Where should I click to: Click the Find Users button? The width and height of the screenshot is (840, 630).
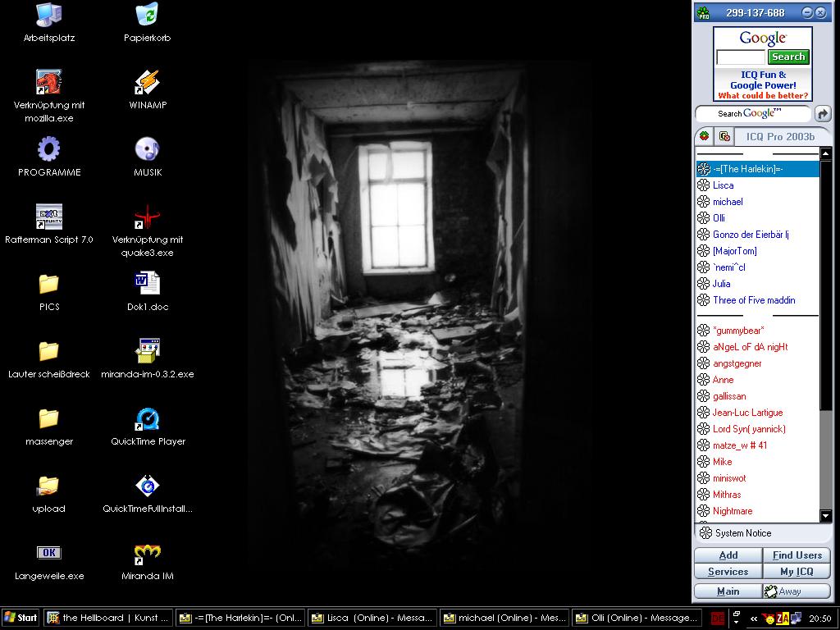(797, 555)
